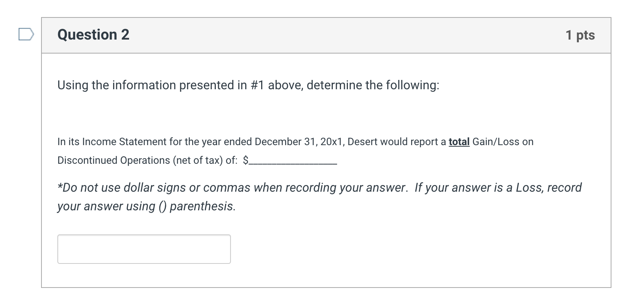Click the 1 pts label
The width and height of the screenshot is (644, 305).
(x=580, y=35)
